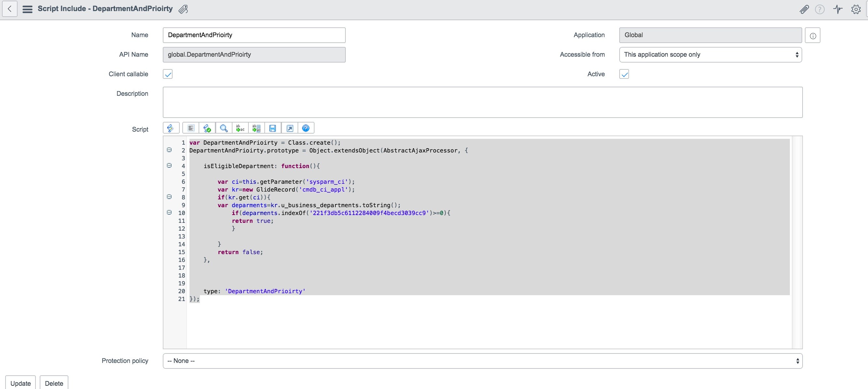This screenshot has height=389, width=868.
Task: Click the replace all icon
Action: (x=257, y=128)
